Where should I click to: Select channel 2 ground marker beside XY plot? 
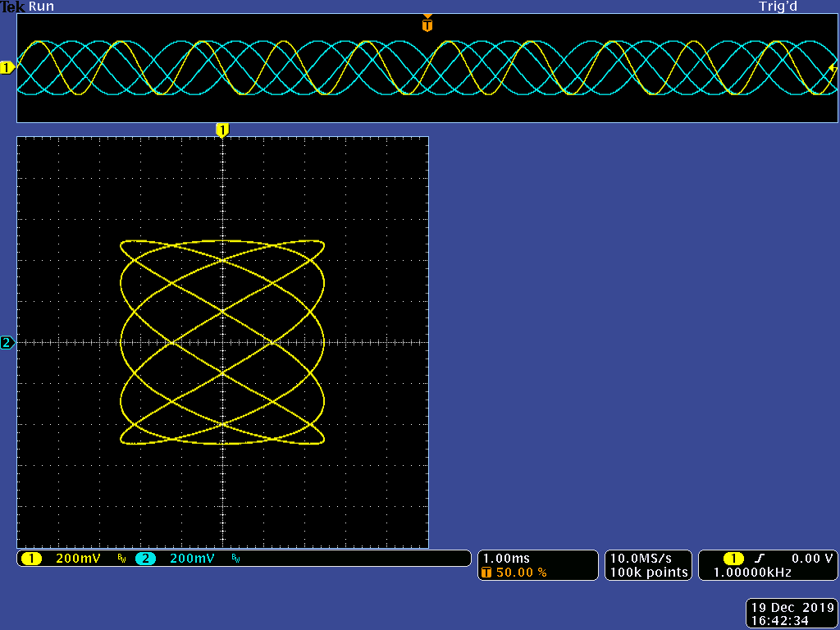7,342
